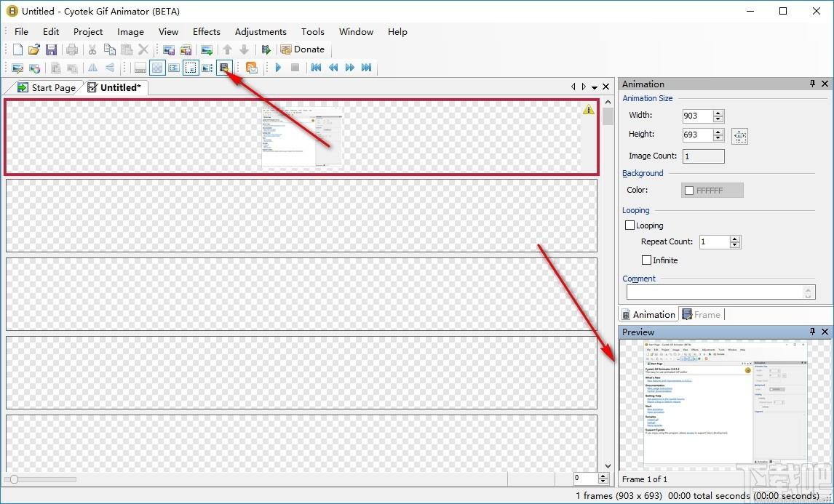Switch to the Frame tab in side panel
Image resolution: width=834 pixels, height=504 pixels.
tap(702, 315)
